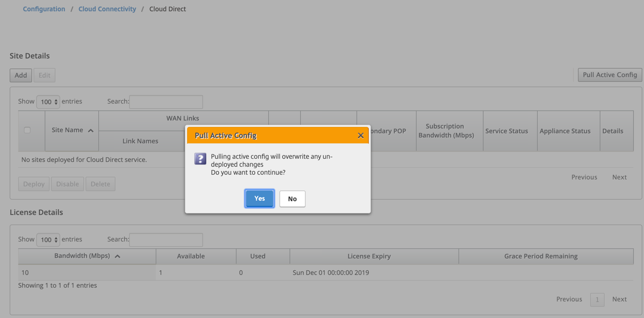Click the Service Status column header
Screen dimensions: 644x318
click(510, 131)
